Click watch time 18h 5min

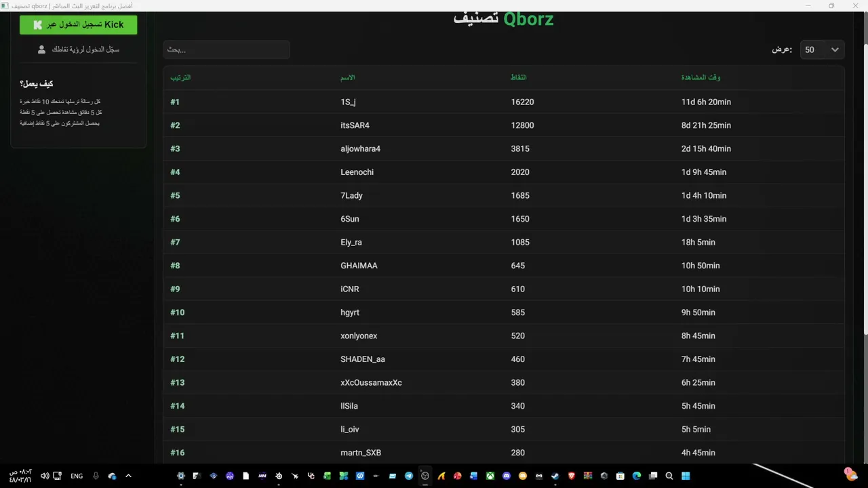(698, 242)
